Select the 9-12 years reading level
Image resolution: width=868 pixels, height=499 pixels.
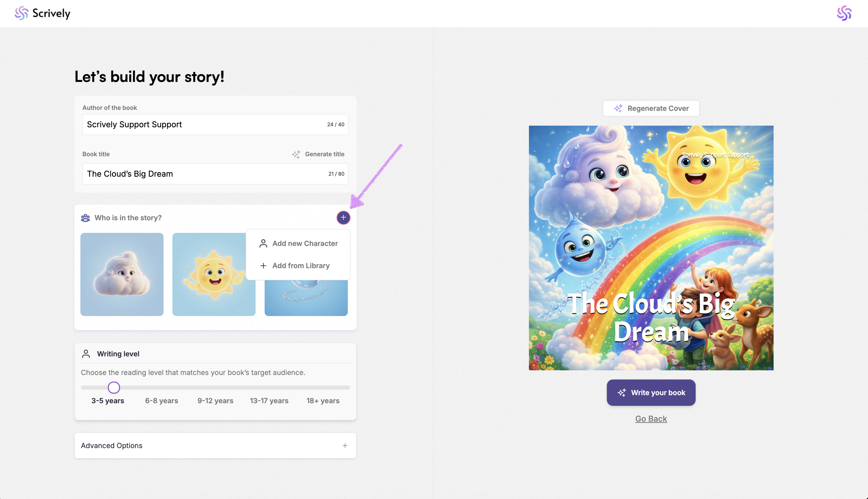215,401
